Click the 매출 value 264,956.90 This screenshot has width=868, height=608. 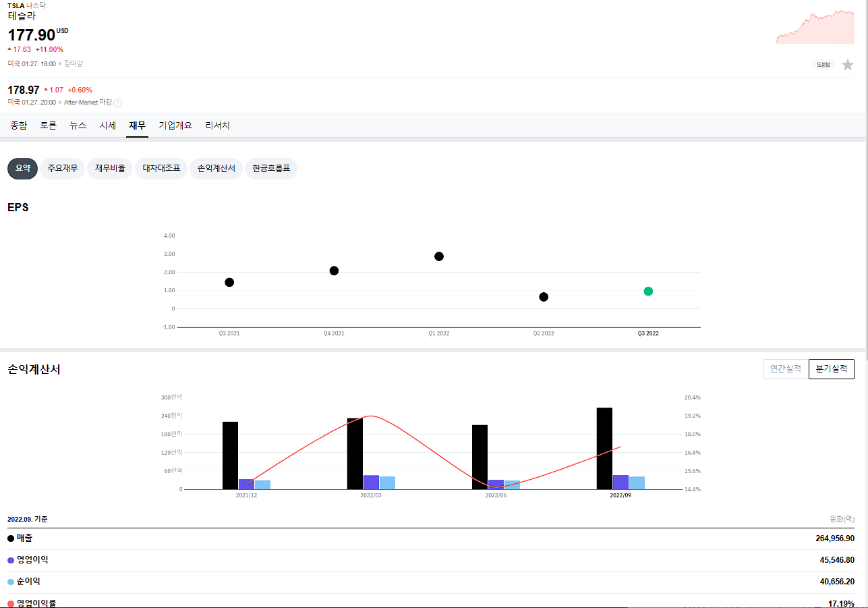point(835,538)
